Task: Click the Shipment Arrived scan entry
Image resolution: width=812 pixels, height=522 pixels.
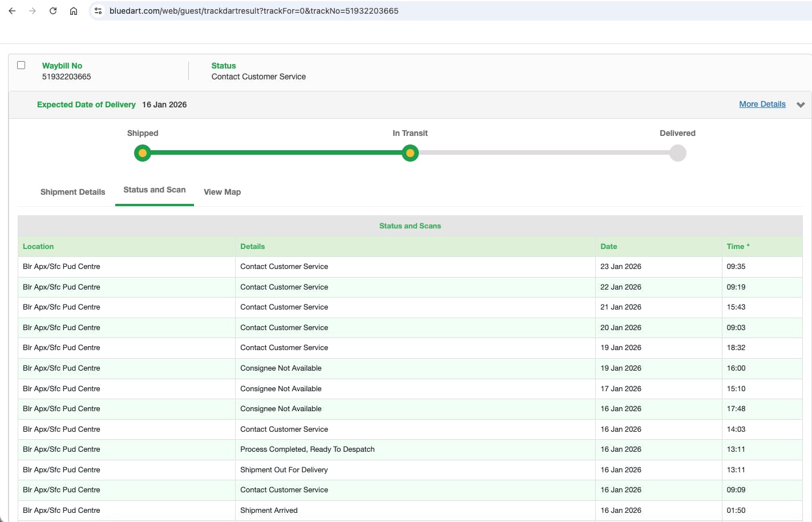Action: tap(269, 511)
